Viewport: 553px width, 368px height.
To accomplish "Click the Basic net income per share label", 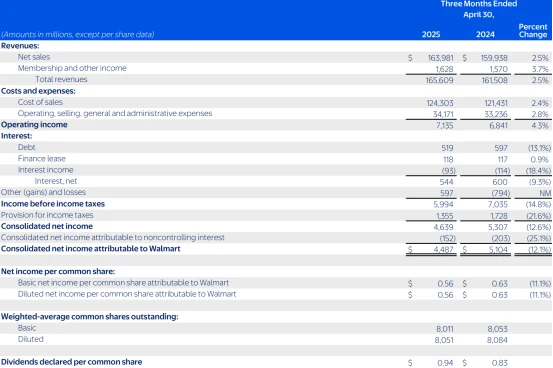I will click(x=123, y=283).
